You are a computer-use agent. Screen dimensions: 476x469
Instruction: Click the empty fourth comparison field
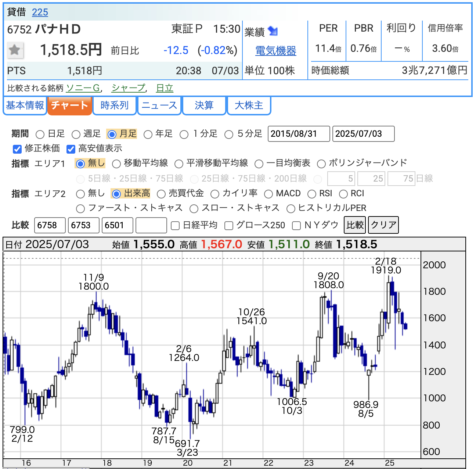click(151, 225)
